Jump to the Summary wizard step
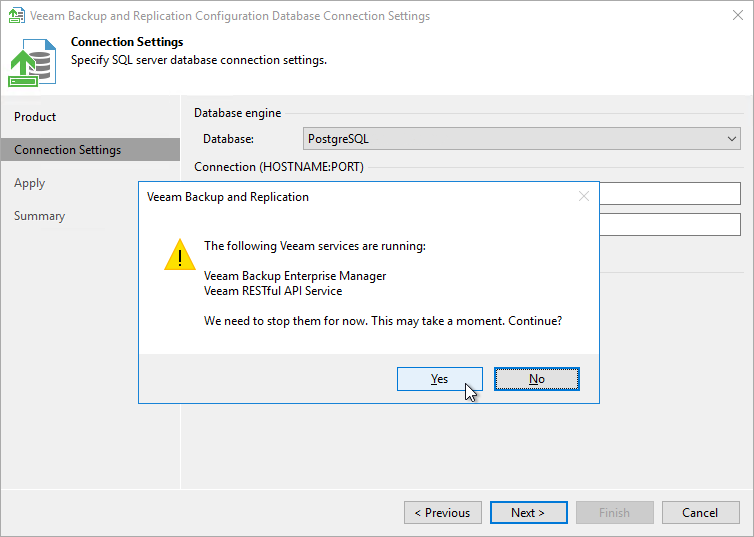This screenshot has height=537, width=754. (40, 216)
